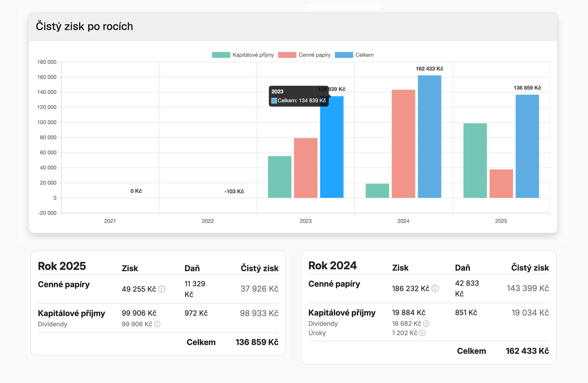
Task: Click the 42 833 Kč tax value
Action: point(467,288)
